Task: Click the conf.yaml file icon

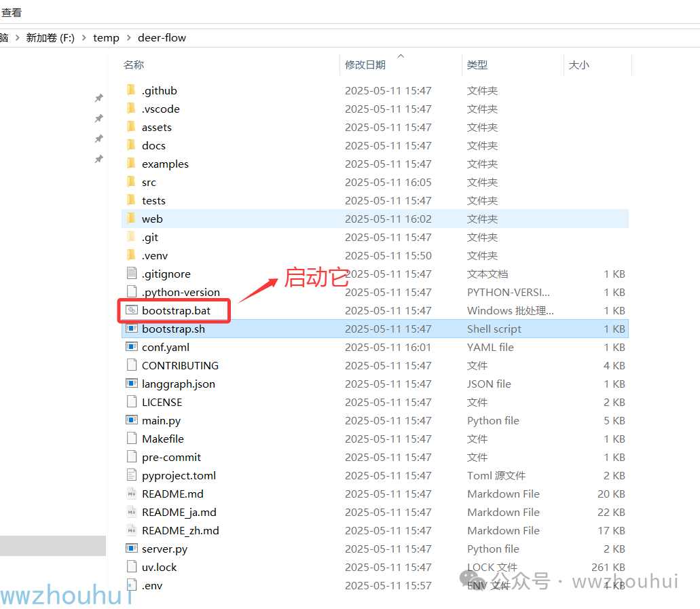Action: point(132,346)
